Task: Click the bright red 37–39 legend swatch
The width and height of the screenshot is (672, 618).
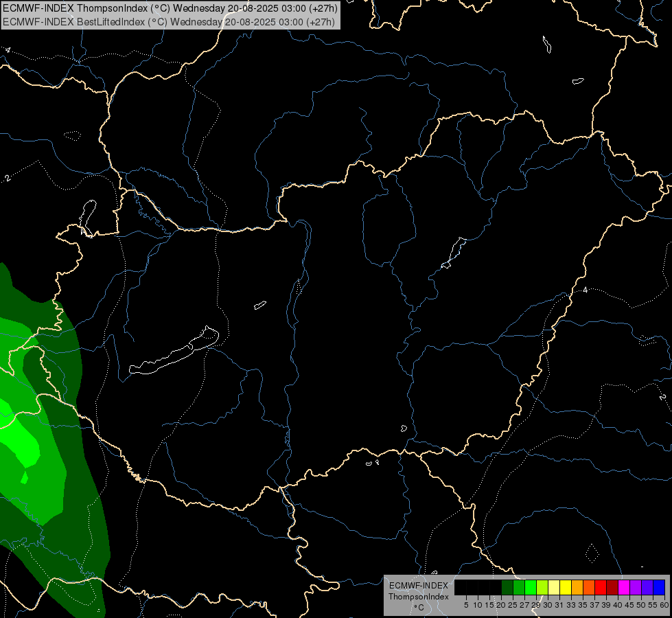Action: 601,588
